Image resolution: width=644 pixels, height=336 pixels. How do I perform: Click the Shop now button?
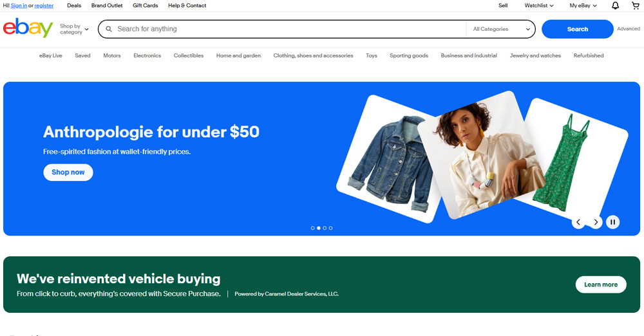68,172
